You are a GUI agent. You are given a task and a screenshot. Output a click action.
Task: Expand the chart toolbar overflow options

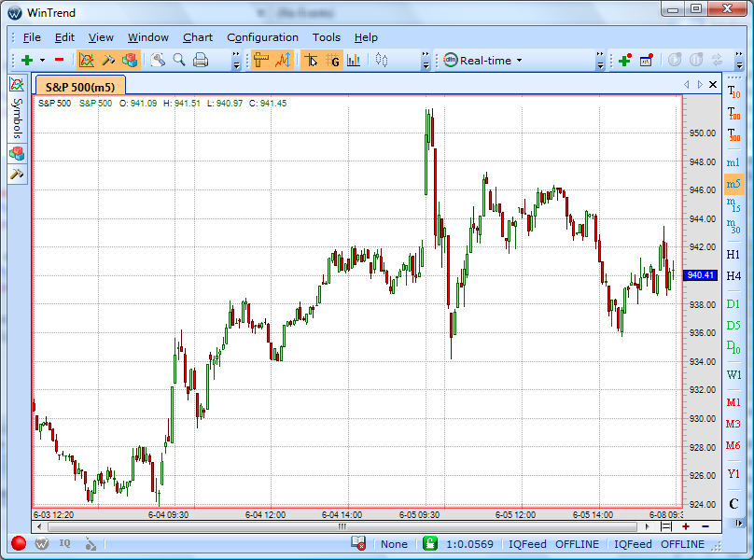[x=426, y=60]
